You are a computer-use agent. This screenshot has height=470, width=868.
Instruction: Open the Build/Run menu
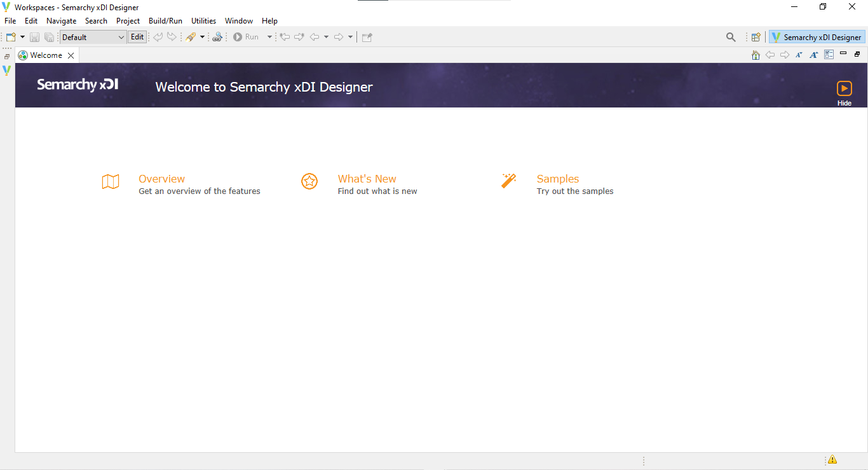point(165,20)
